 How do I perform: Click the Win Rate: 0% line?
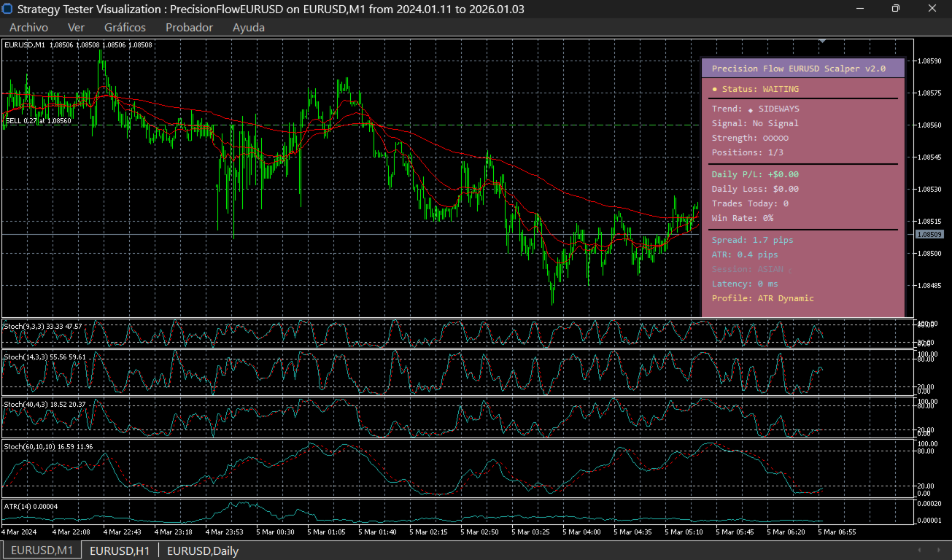743,218
